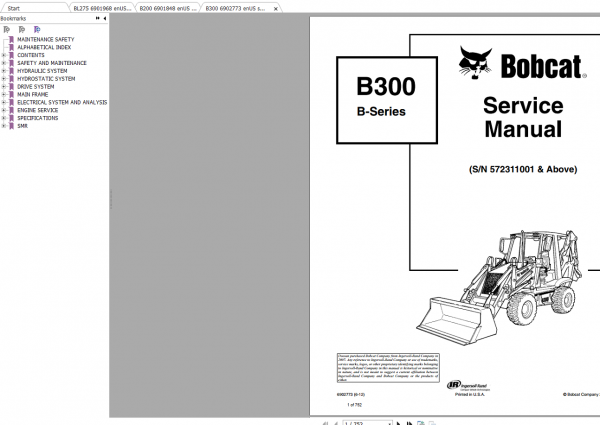Viewport: 600px width, 425px height.
Task: Close the B300 6902773 document tab
Action: pyautogui.click(x=276, y=8)
